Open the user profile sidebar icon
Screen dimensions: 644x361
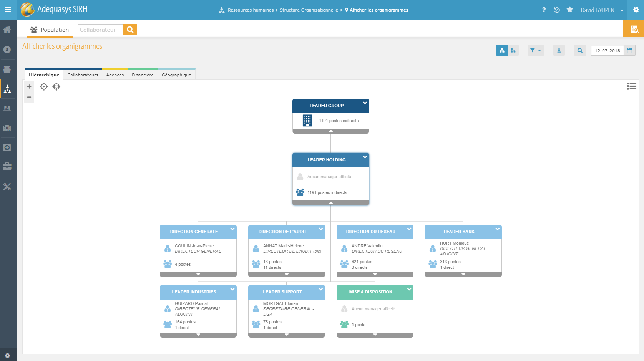point(7,50)
